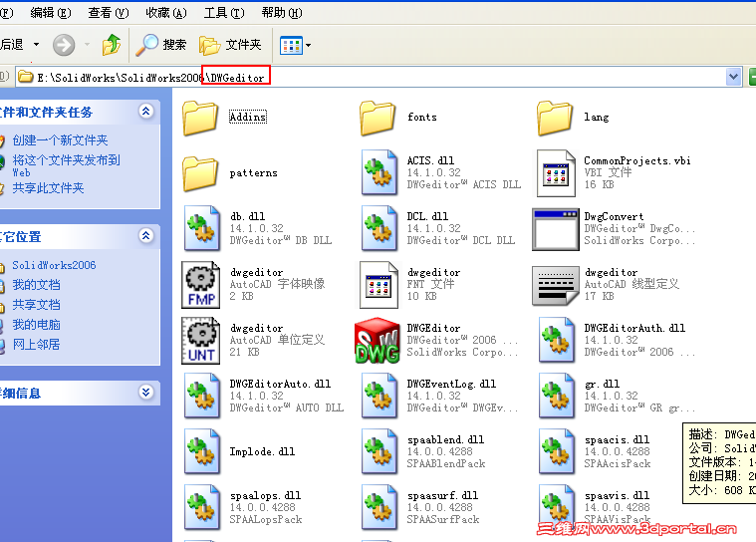Select the ACIS.dll file icon

click(x=379, y=172)
